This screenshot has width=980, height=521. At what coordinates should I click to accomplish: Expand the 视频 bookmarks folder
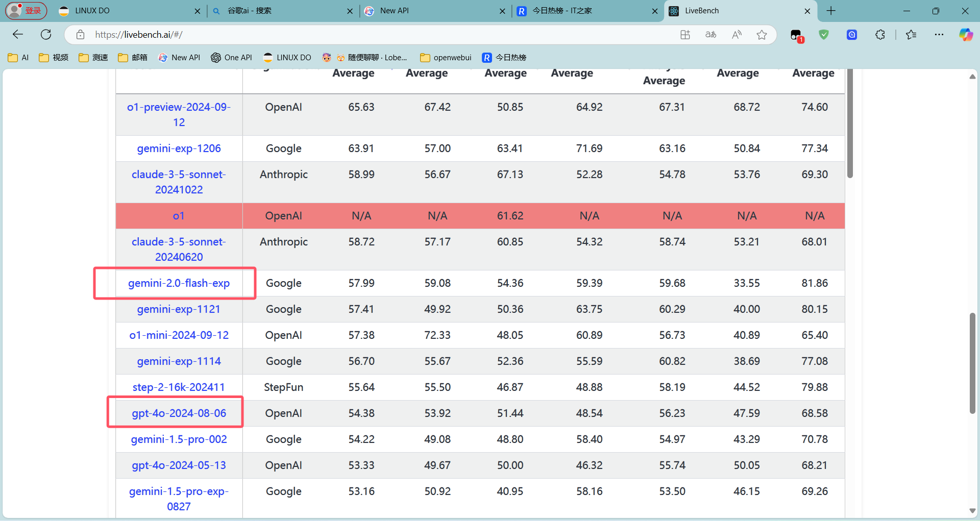(54, 58)
